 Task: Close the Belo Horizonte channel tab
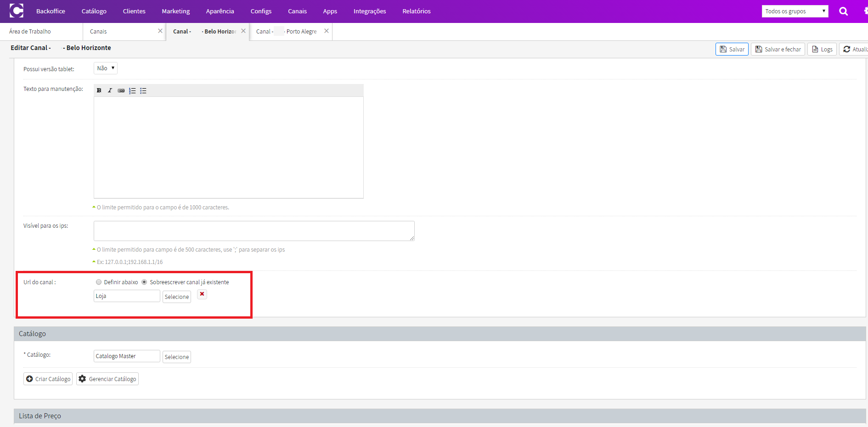(243, 31)
